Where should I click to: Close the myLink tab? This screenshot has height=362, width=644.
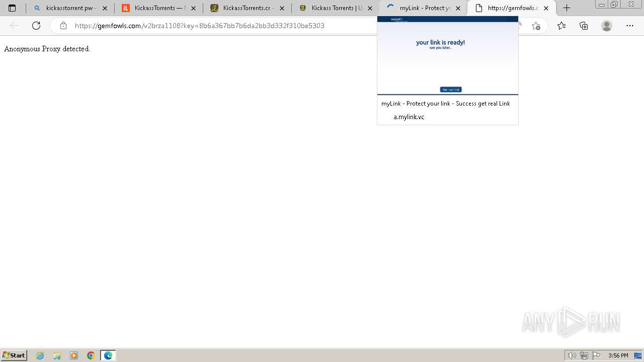[x=458, y=8]
